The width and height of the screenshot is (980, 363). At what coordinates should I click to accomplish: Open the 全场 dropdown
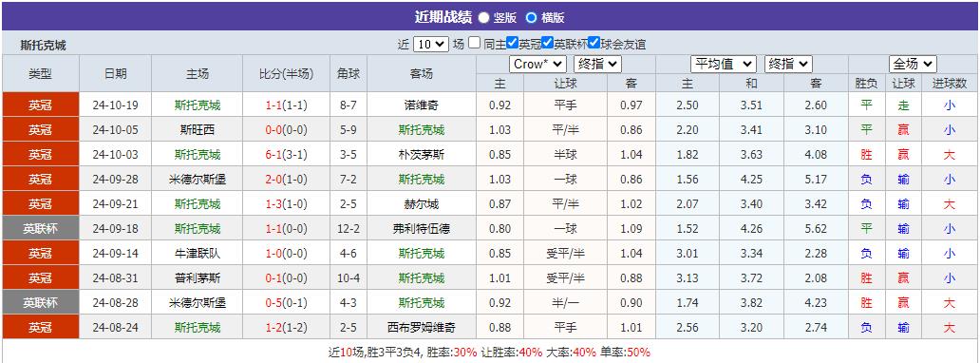point(913,64)
